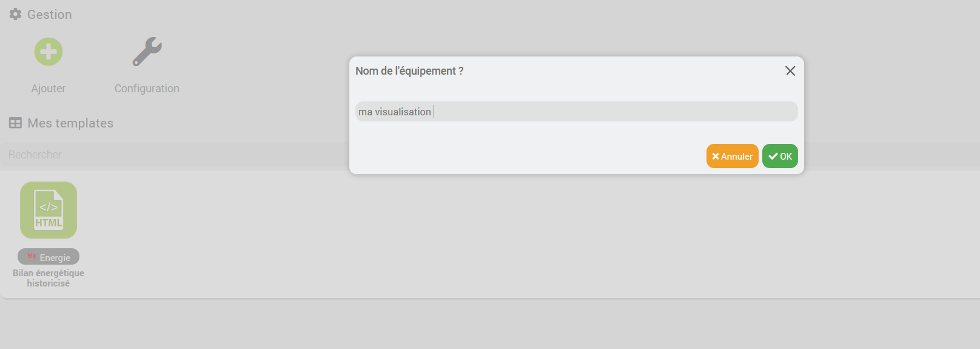Click the checkmark icon on the OK button
The height and width of the screenshot is (349, 980).
click(x=773, y=157)
